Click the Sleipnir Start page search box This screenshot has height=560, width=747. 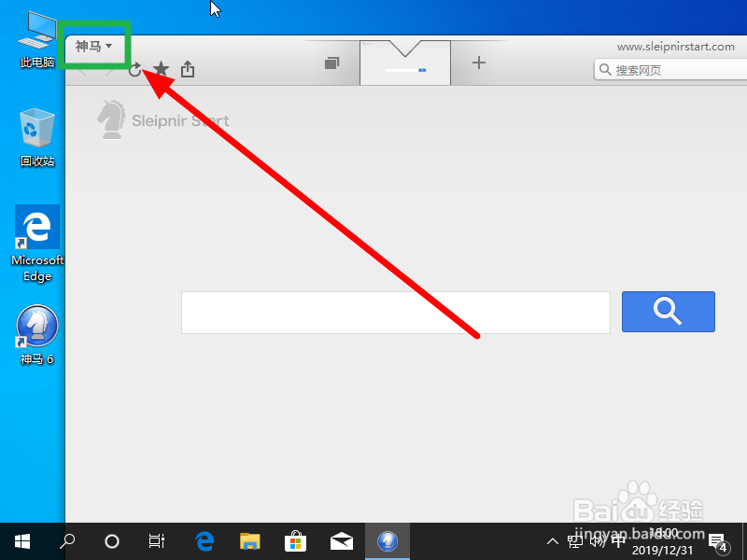395,313
